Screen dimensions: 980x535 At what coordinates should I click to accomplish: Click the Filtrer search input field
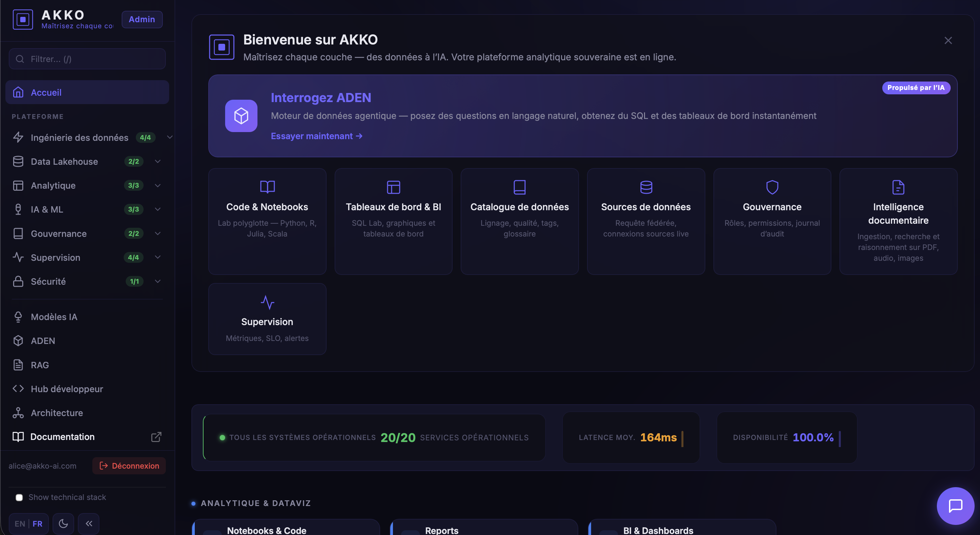click(x=87, y=59)
